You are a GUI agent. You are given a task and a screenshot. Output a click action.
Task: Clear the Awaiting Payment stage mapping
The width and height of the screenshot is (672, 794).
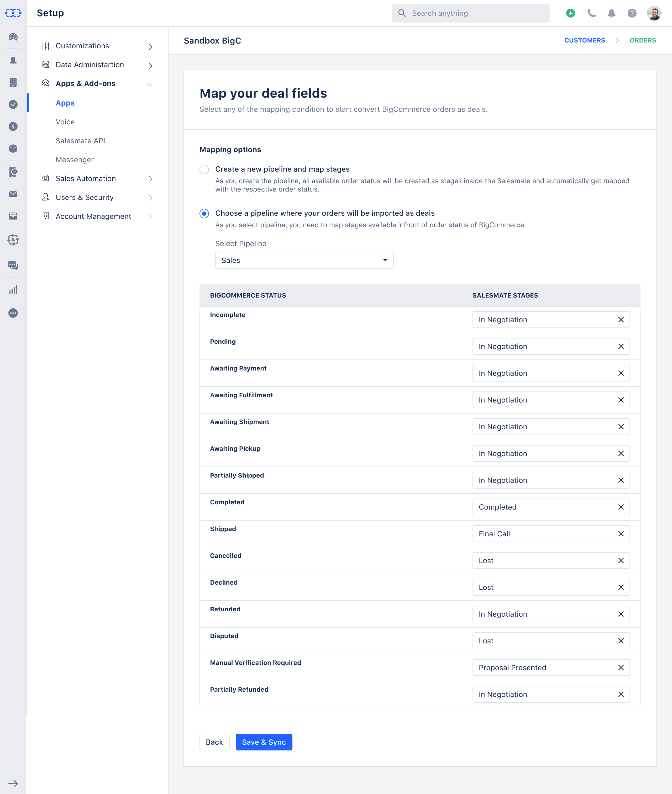621,373
